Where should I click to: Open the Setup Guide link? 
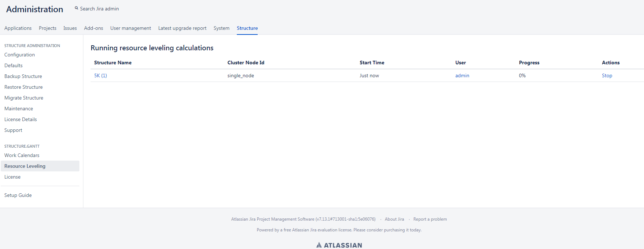click(18, 195)
